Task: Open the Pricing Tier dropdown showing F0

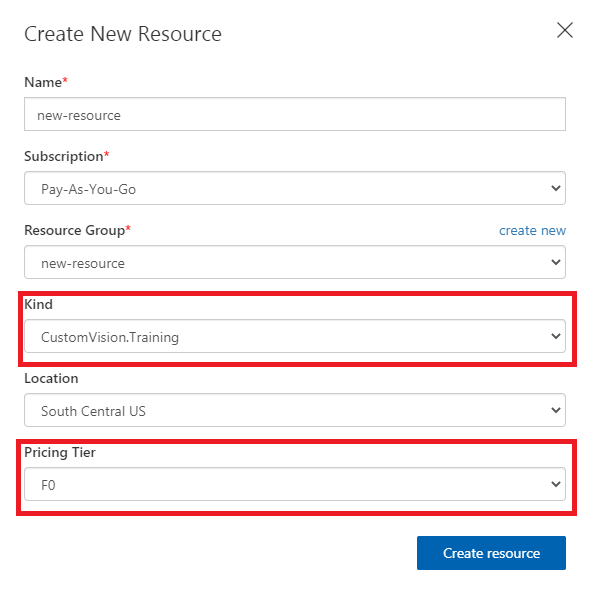Action: coord(295,484)
